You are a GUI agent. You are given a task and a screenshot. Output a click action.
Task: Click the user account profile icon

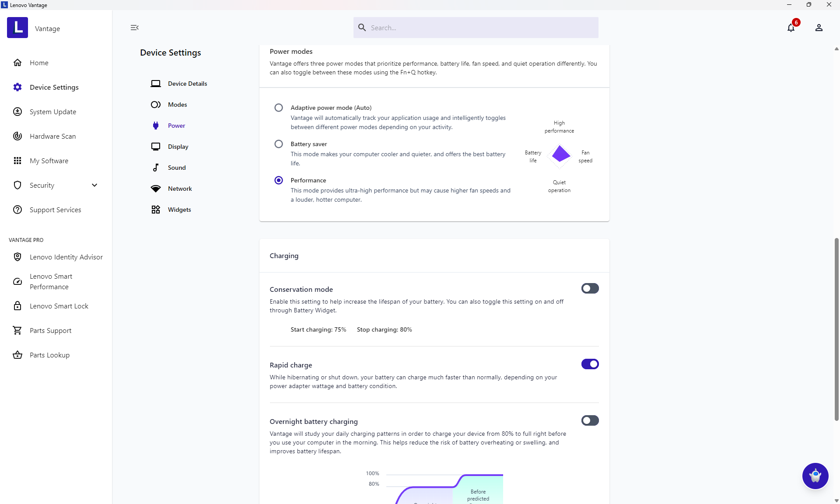819,28
